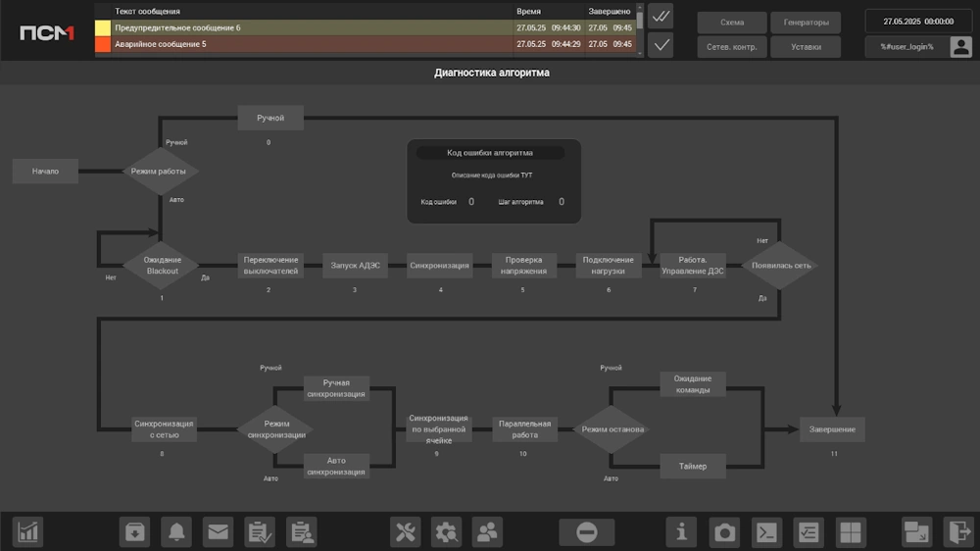
Task: Acknowledge message with the single checkmark button
Action: [x=661, y=45]
